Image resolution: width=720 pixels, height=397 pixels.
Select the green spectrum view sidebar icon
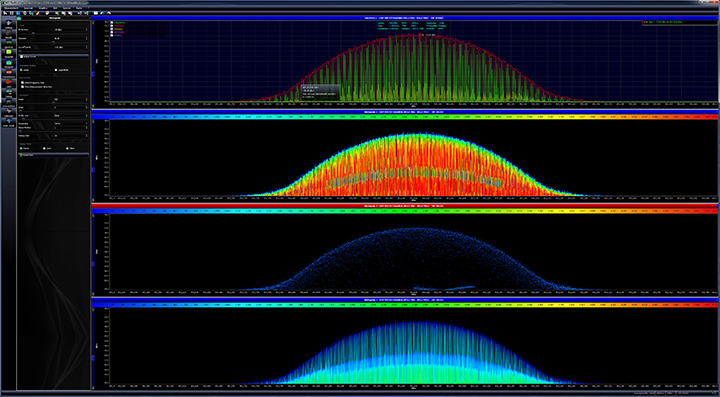[x=8, y=43]
